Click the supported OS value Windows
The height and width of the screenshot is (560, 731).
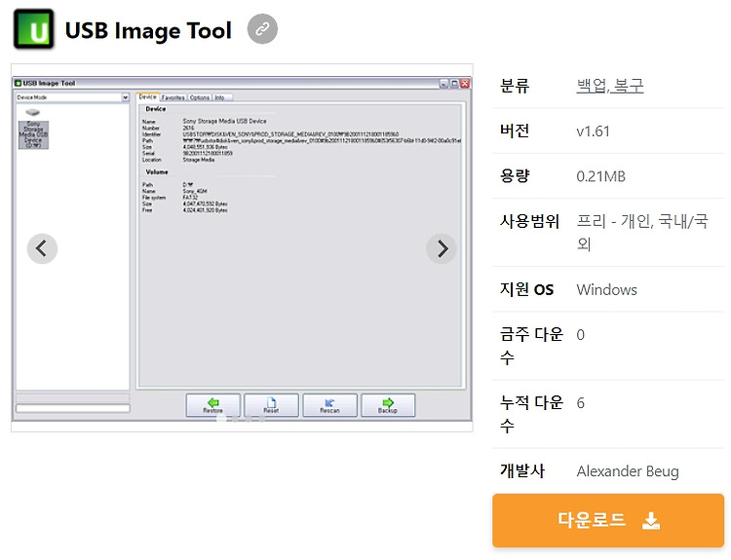606,290
